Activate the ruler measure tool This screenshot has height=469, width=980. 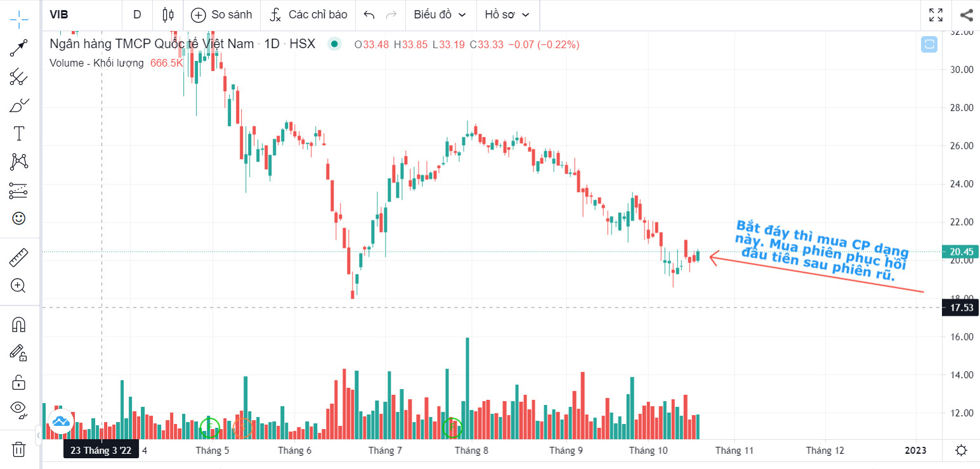click(x=19, y=257)
